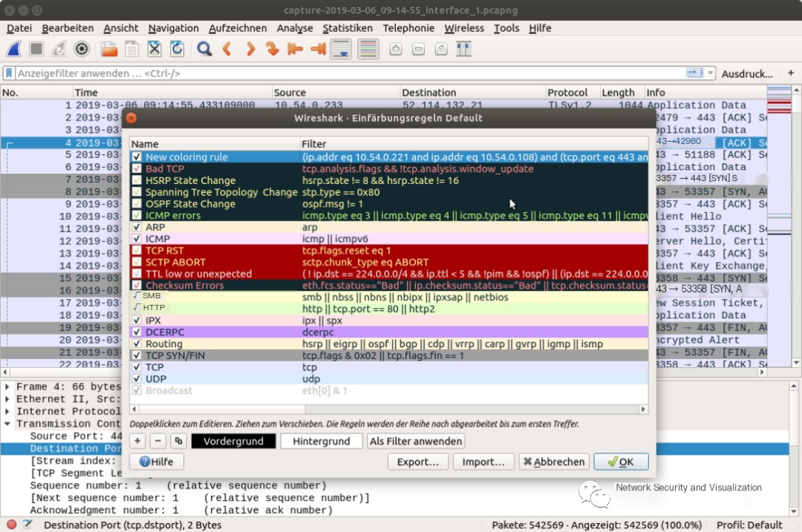
Task: Toggle the ICMP rule checkbox
Action: pos(137,239)
